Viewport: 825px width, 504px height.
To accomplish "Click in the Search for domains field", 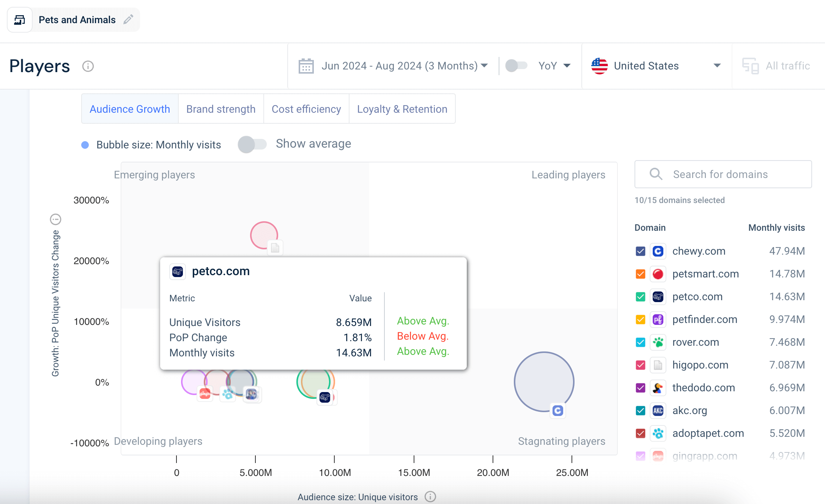I will tap(723, 174).
